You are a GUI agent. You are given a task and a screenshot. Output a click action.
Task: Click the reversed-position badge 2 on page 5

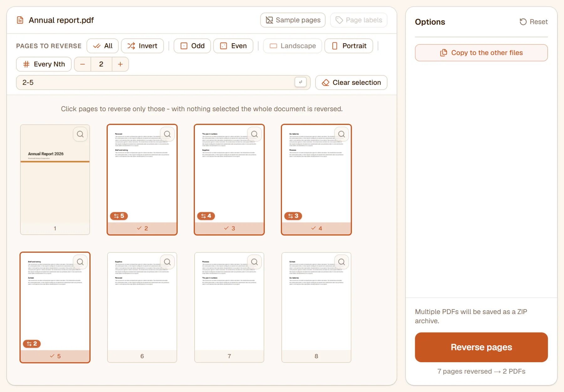pyautogui.click(x=32, y=344)
